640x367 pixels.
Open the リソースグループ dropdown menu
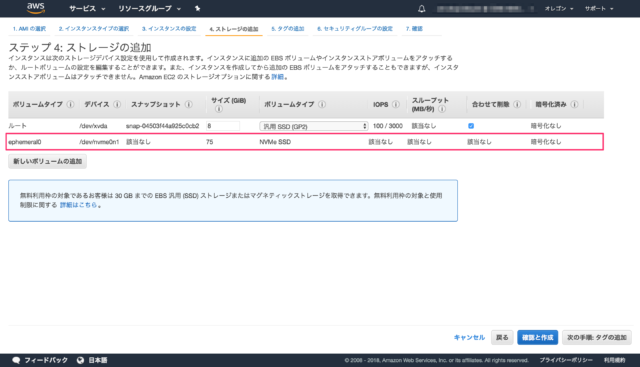coord(149,9)
